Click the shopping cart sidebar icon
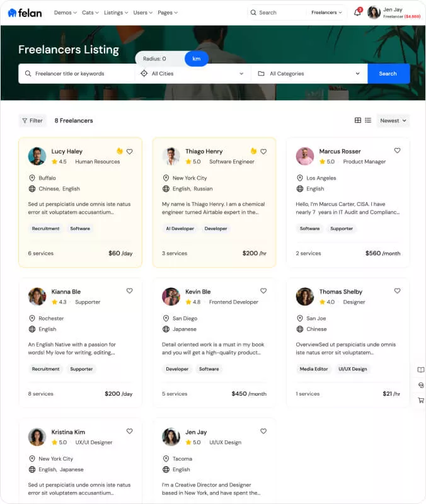The width and height of the screenshot is (426, 504). 421,400
